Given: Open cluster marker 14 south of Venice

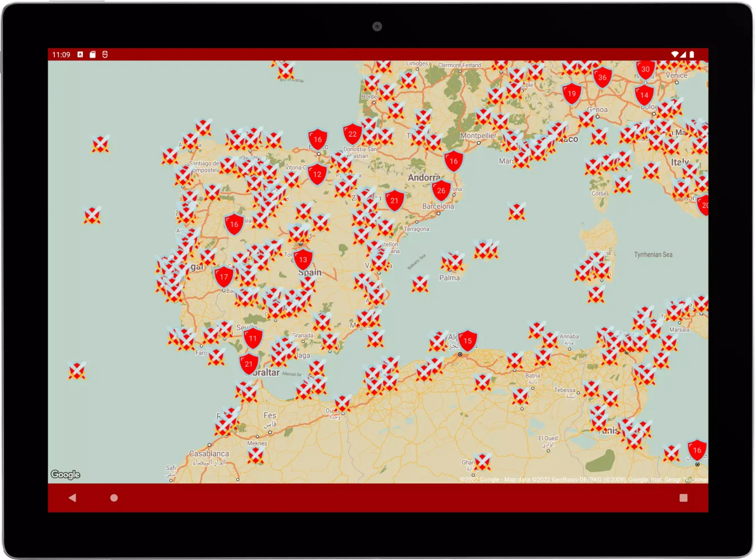Looking at the screenshot, I should coord(644,95).
